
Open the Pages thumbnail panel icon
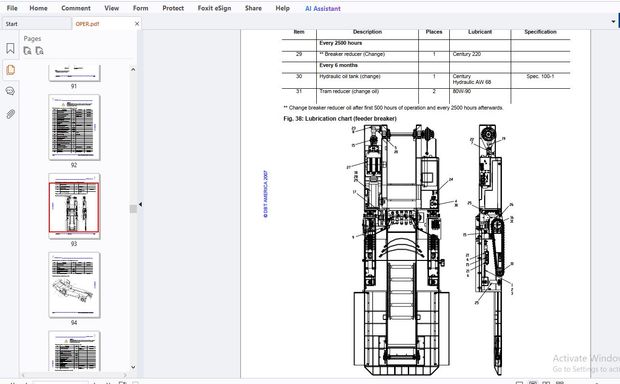(x=10, y=70)
